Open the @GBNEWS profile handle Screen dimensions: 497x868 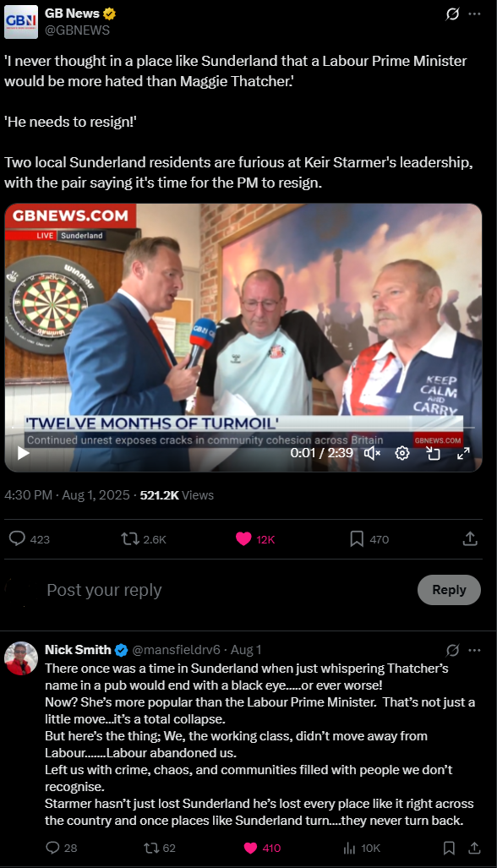77,30
